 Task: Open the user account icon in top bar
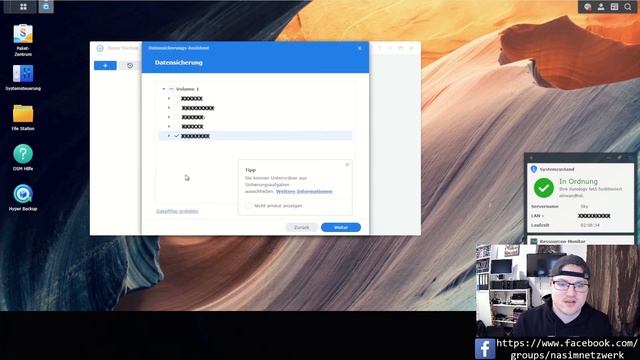coord(601,7)
